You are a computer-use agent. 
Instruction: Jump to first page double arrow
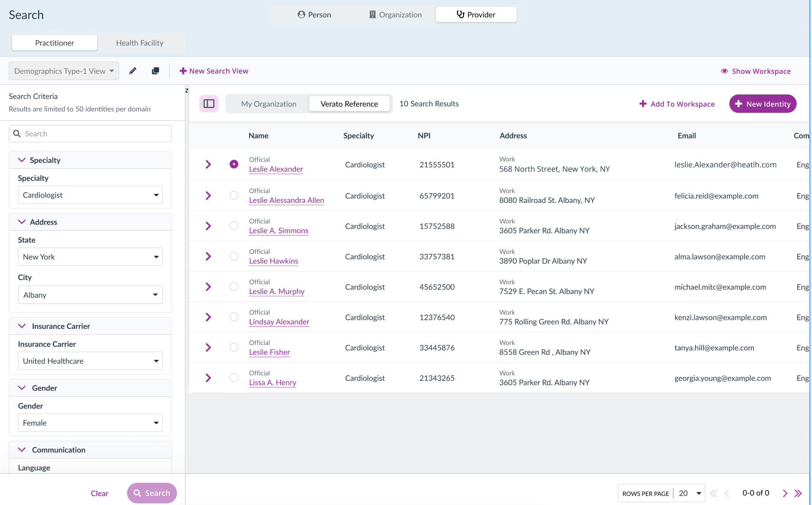tap(714, 493)
